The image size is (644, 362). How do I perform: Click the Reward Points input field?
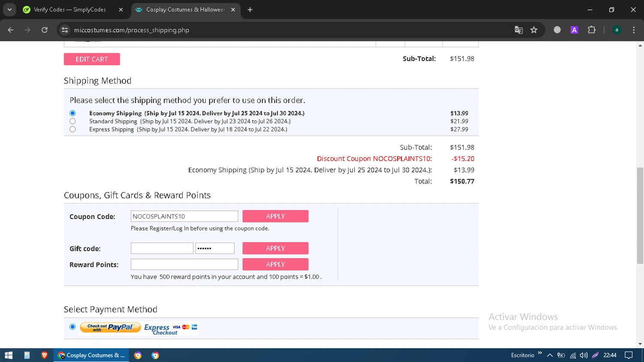tap(184, 265)
